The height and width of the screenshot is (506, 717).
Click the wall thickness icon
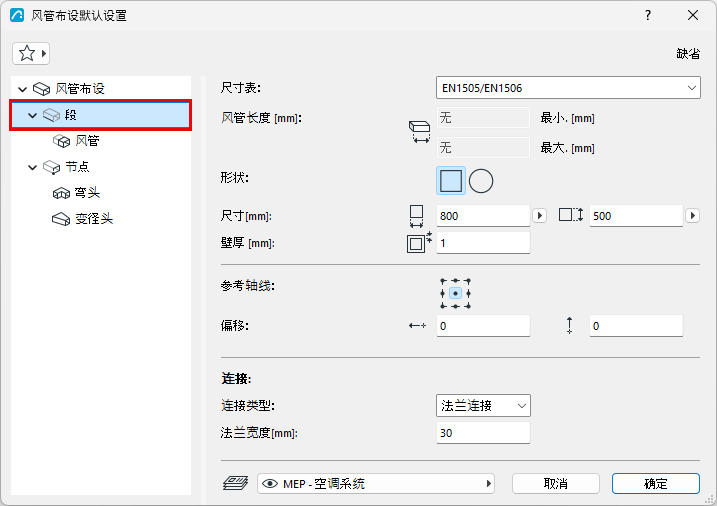[x=419, y=243]
